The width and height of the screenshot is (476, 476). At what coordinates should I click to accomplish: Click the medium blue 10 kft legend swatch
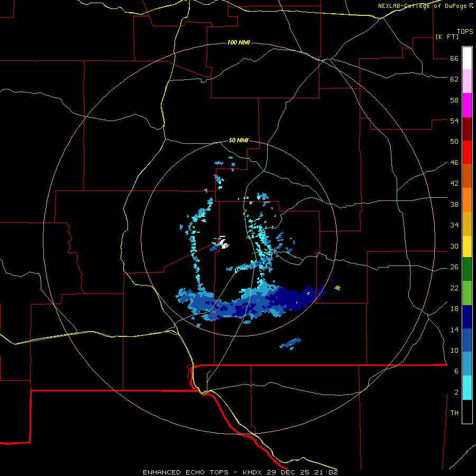pos(467,340)
